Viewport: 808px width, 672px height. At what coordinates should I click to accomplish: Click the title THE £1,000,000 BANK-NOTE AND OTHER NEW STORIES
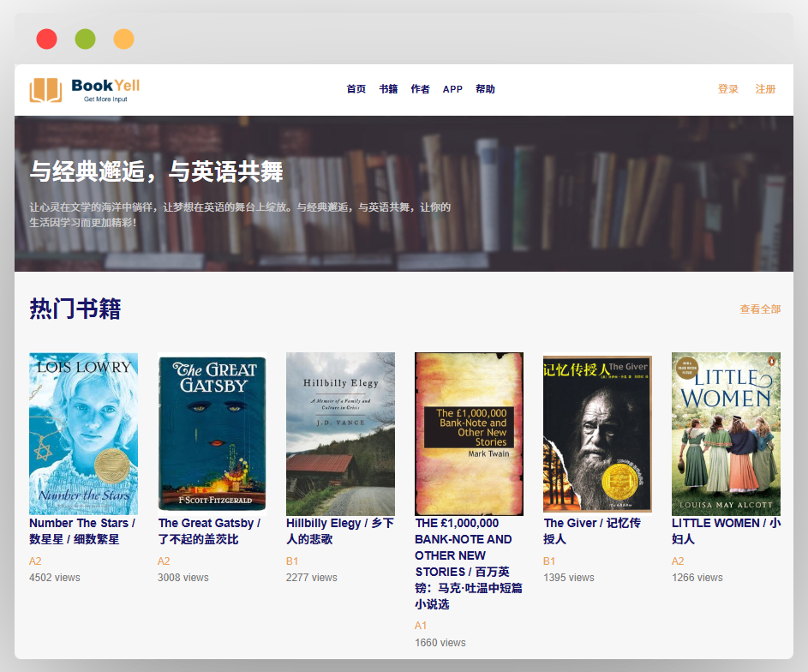(x=469, y=564)
